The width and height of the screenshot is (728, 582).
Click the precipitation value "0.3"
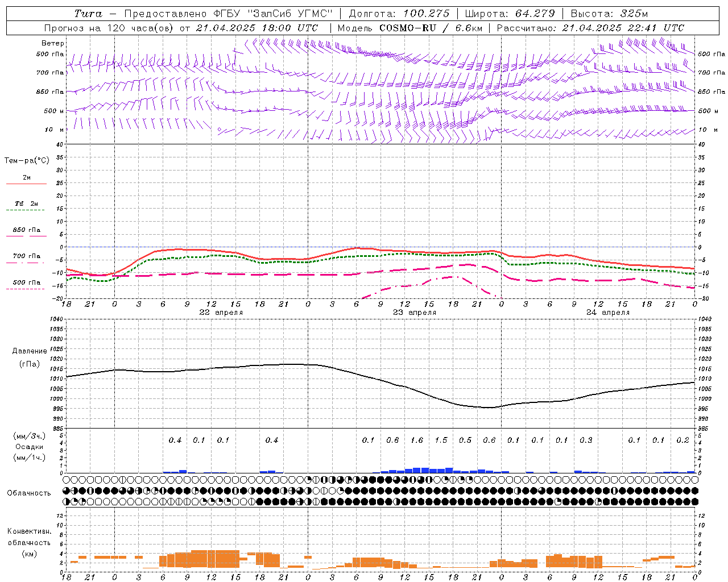pyautogui.click(x=586, y=440)
